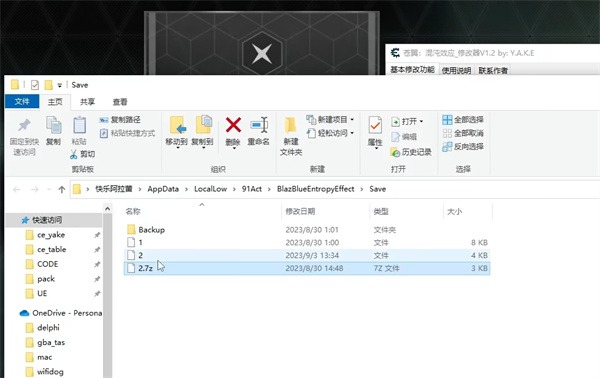The height and width of the screenshot is (378, 600).
Task: Select Paste shortcut in the ribbon
Action: [x=127, y=133]
